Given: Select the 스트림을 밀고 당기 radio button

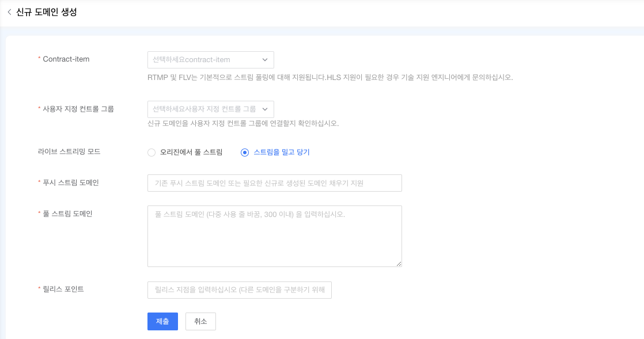Looking at the screenshot, I should click(x=244, y=152).
